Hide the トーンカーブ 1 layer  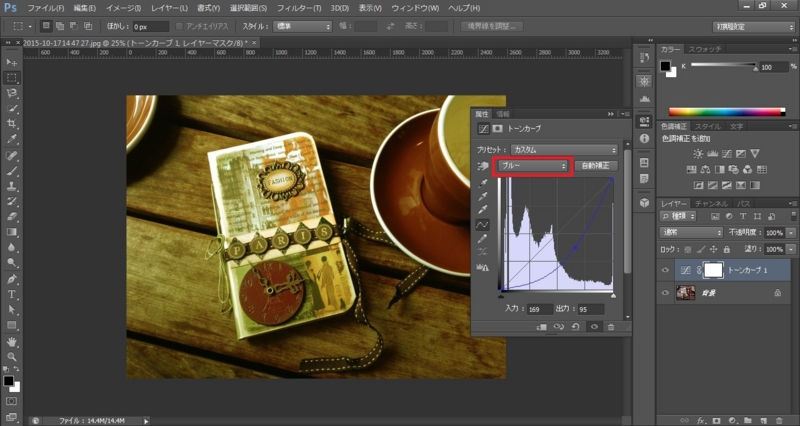coord(665,270)
